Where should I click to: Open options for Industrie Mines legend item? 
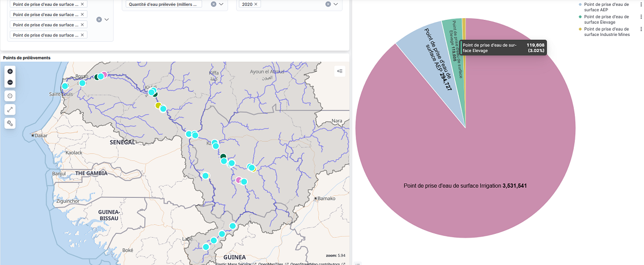point(641,30)
